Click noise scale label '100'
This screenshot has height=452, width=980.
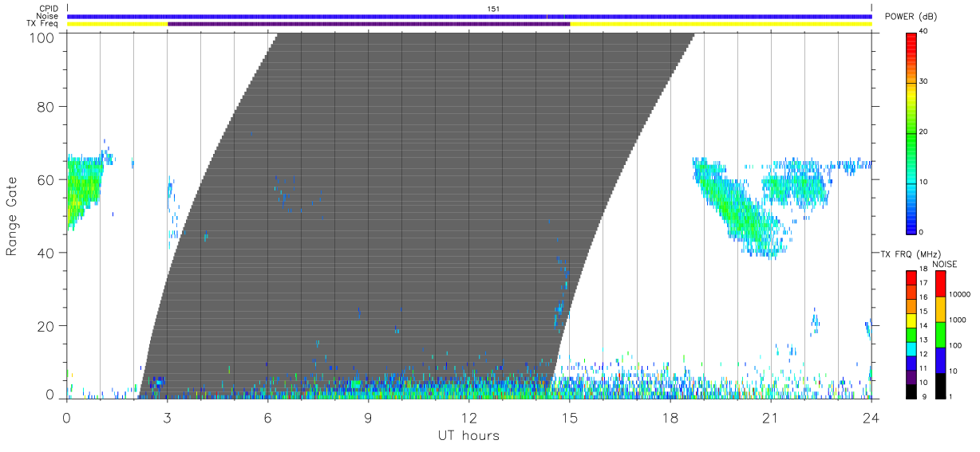point(957,345)
